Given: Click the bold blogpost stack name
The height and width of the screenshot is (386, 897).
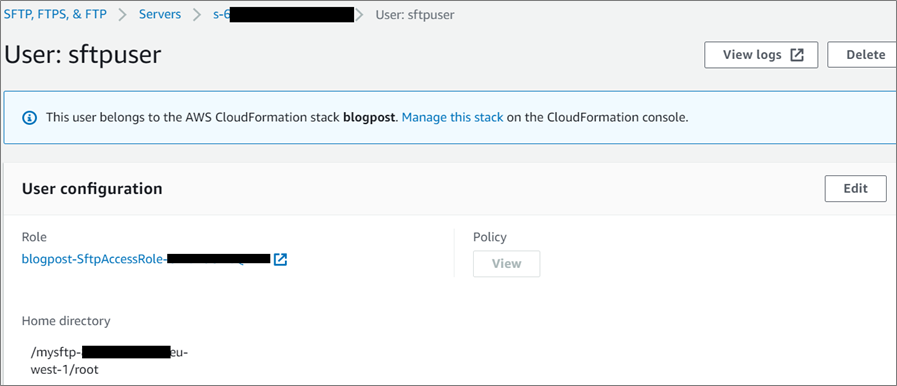Looking at the screenshot, I should (x=370, y=118).
